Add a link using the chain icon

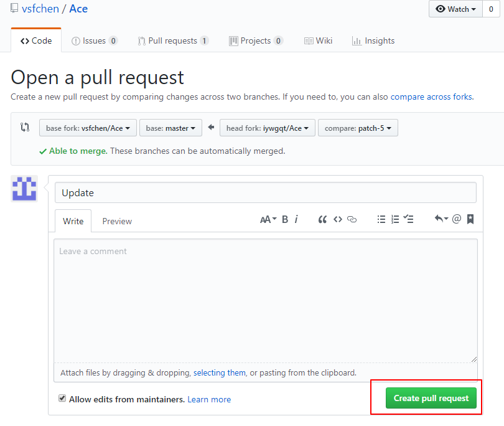352,219
